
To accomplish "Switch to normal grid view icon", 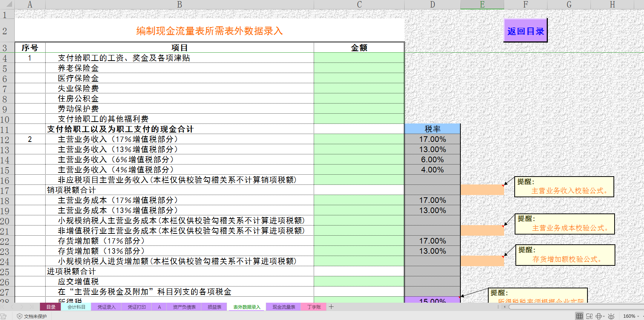I will pos(579,316).
